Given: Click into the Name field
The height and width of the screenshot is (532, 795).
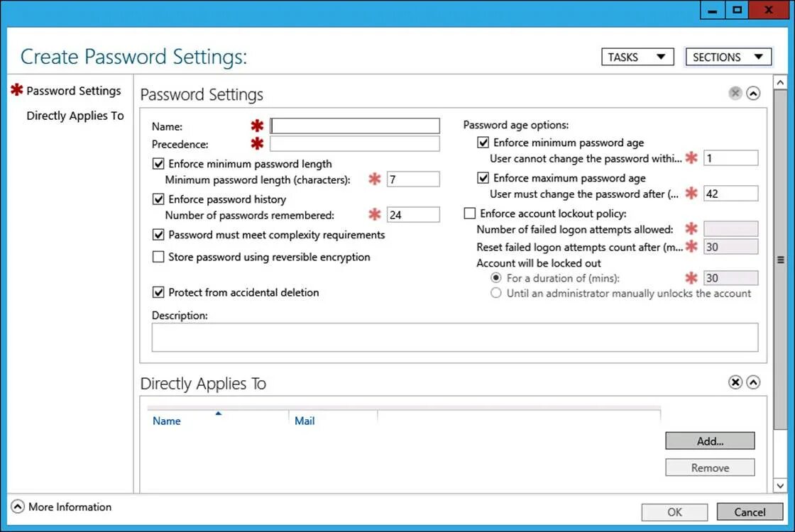Looking at the screenshot, I should pos(355,126).
